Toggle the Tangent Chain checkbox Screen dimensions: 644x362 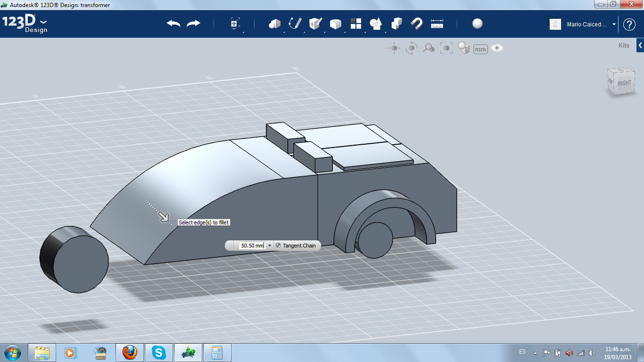278,246
